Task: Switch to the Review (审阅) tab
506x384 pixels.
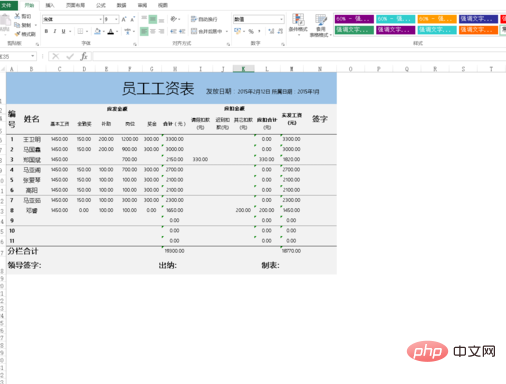Action: pos(142,5)
